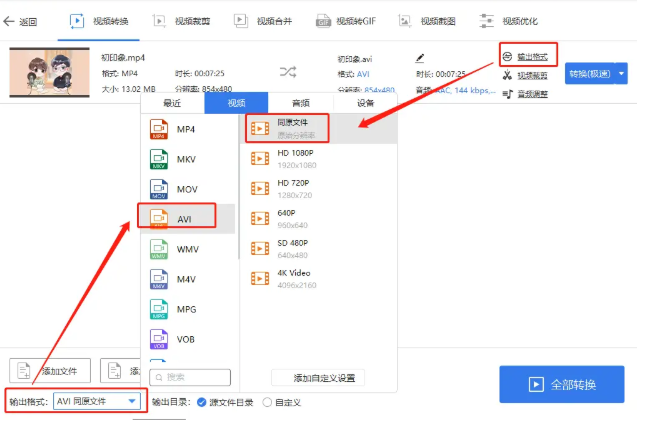The width and height of the screenshot is (662, 438).
Task: Open the 视频截图 tab
Action: (x=427, y=21)
